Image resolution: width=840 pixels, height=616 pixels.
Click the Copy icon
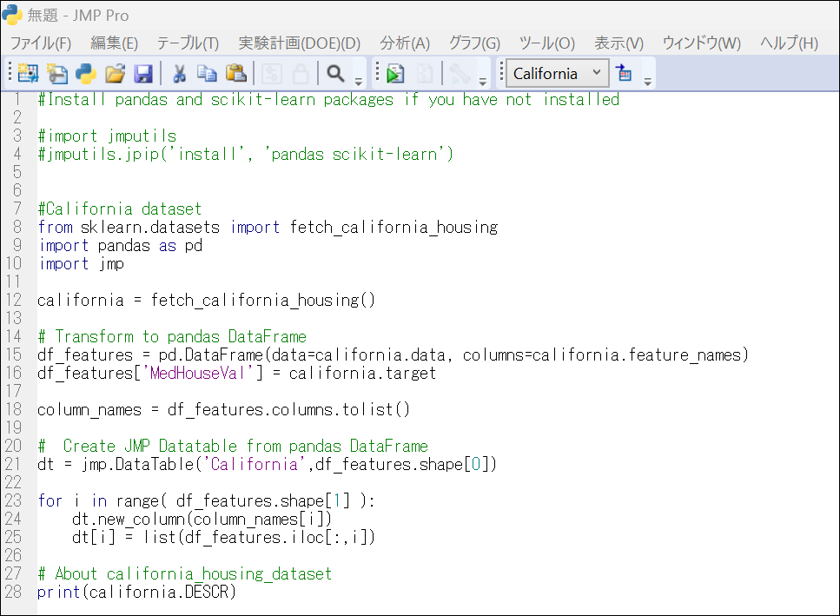[x=208, y=74]
